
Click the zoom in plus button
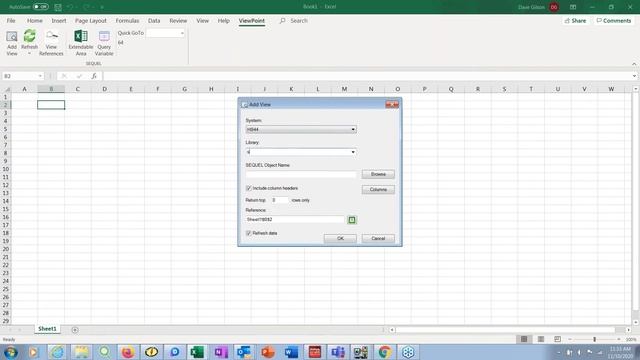tap(619, 339)
